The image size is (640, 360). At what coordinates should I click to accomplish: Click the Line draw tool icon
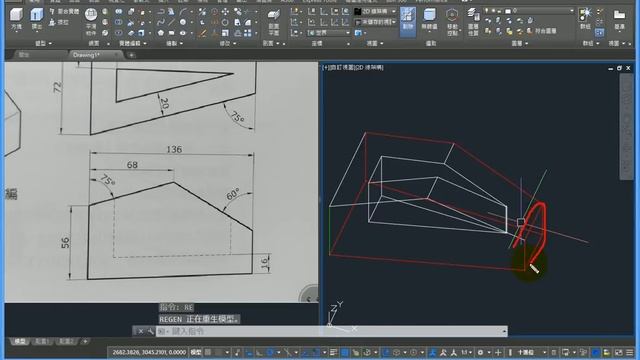171,22
